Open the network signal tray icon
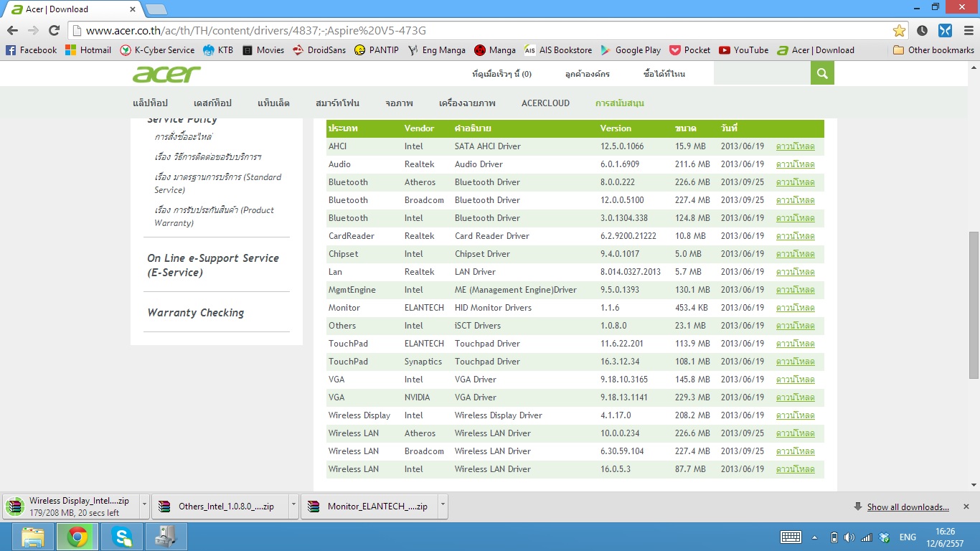 [867, 537]
